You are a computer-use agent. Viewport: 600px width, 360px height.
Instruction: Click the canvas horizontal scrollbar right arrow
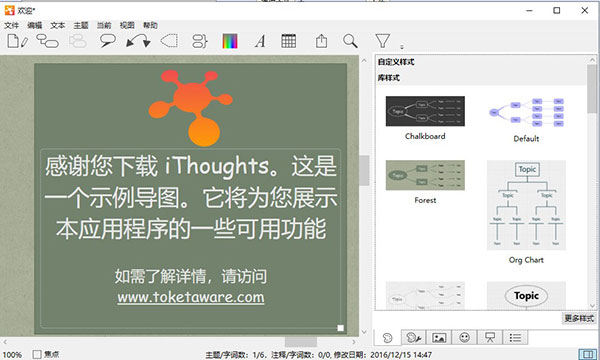354,342
